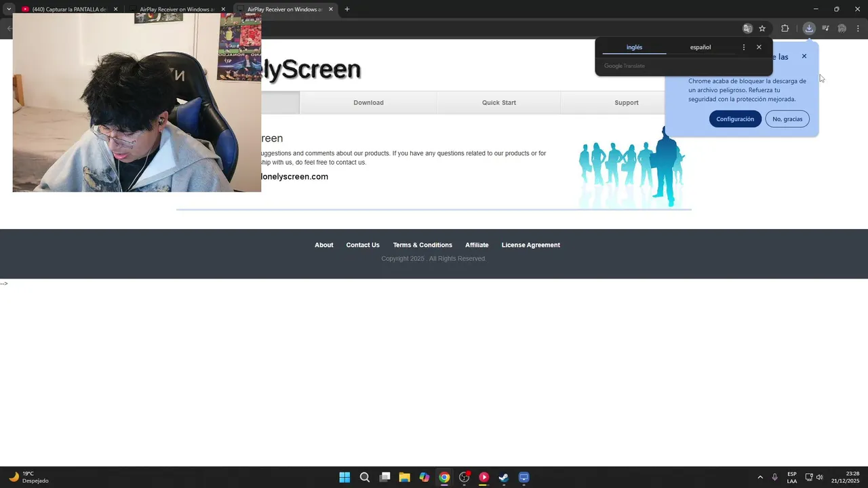This screenshot has width=868, height=488.
Task: Open the Google Translate icon in address bar
Action: [747, 28]
